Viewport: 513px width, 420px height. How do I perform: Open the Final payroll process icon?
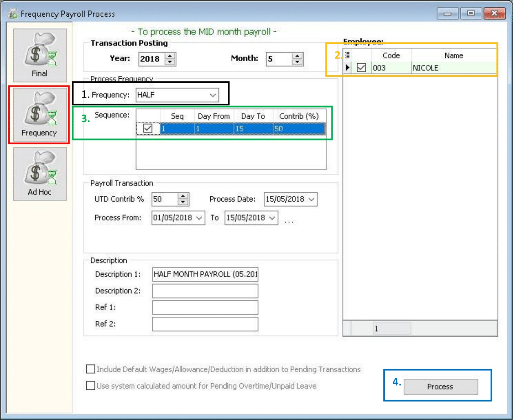40,55
